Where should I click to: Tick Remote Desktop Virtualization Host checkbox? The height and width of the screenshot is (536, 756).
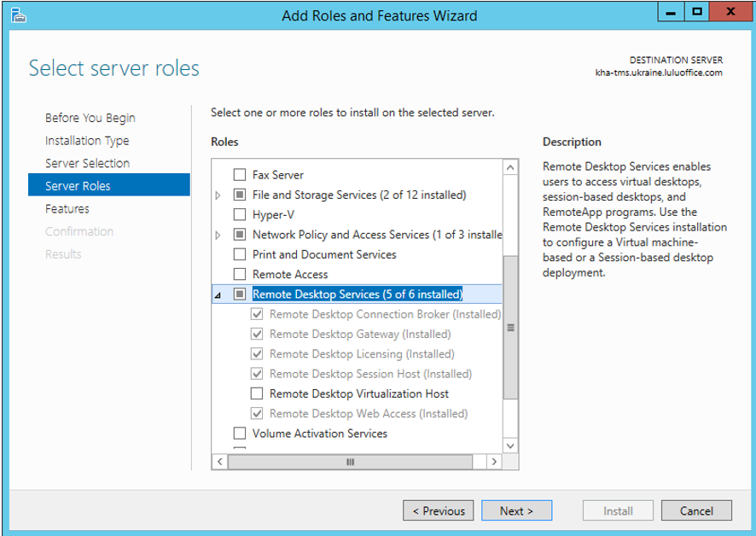click(x=257, y=393)
